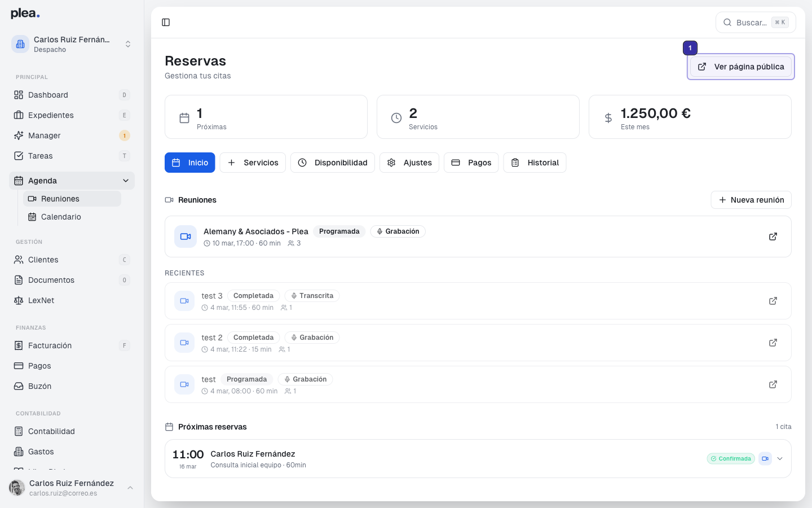Open Clientes in the sidebar
This screenshot has height=508, width=812.
click(72, 260)
